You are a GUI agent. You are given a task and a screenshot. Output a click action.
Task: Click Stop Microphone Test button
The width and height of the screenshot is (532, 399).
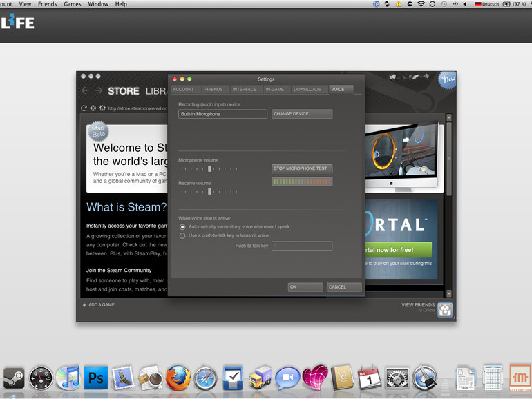click(302, 168)
